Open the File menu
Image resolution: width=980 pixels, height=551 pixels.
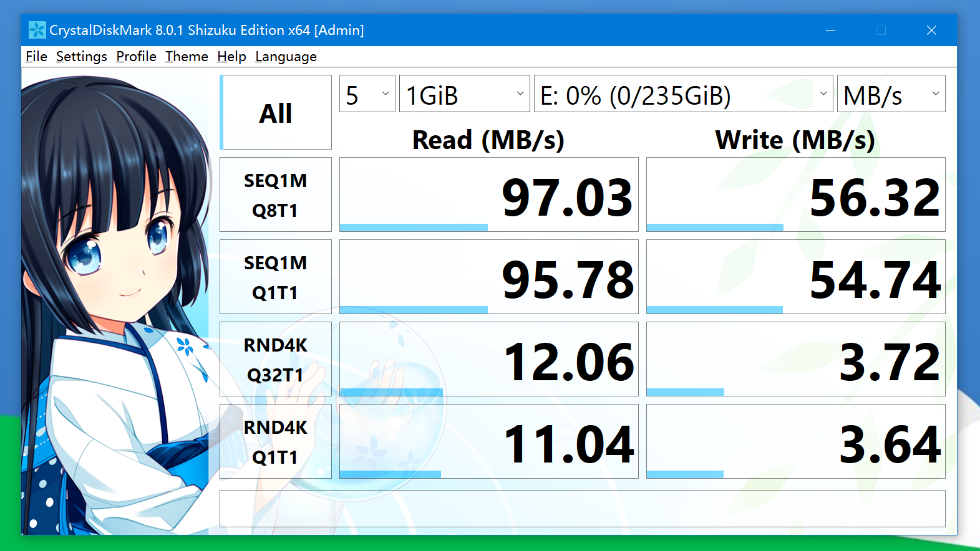click(x=36, y=57)
